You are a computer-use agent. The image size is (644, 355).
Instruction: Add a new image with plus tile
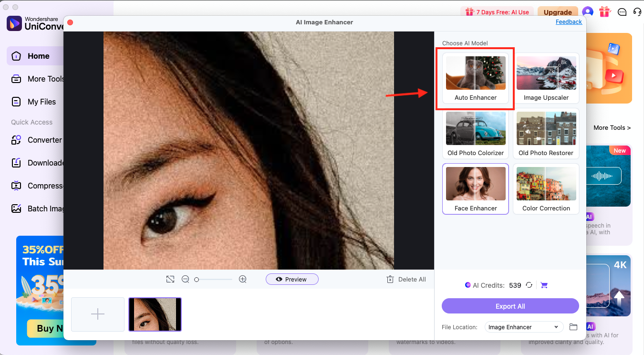pyautogui.click(x=98, y=314)
